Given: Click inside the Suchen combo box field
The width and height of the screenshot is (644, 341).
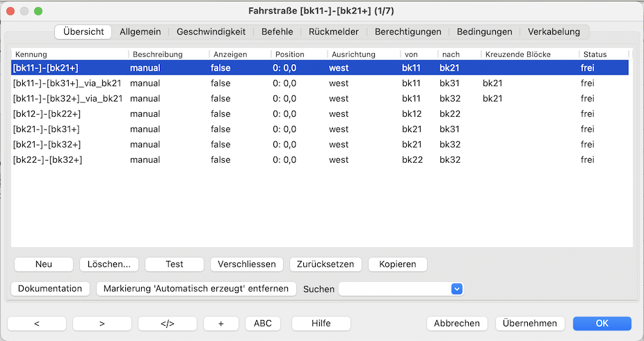Looking at the screenshot, I should [394, 289].
